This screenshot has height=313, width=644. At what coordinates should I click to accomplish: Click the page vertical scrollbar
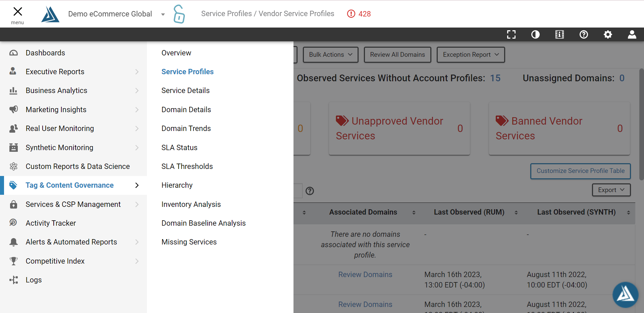click(x=641, y=124)
